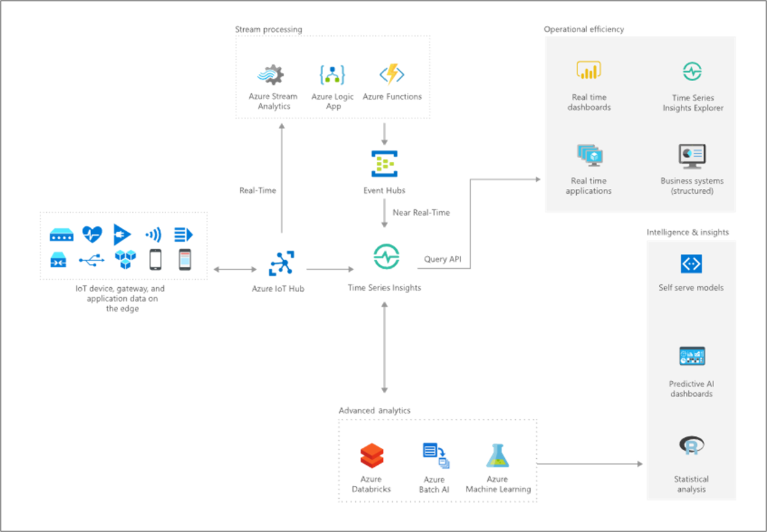
Task: Select the Azure Machine Learning flask icon
Action: click(497, 456)
